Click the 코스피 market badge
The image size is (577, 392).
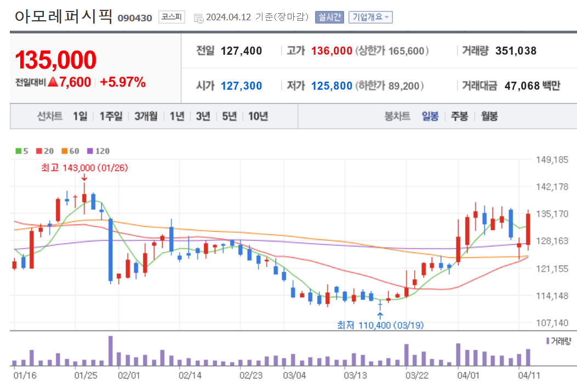[x=172, y=17]
